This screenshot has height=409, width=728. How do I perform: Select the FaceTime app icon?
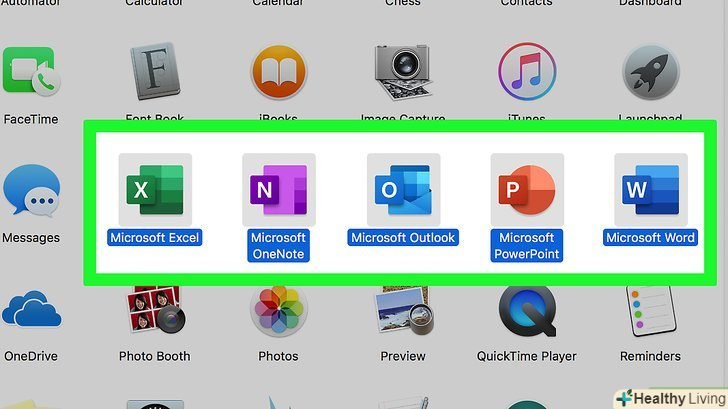click(x=31, y=71)
